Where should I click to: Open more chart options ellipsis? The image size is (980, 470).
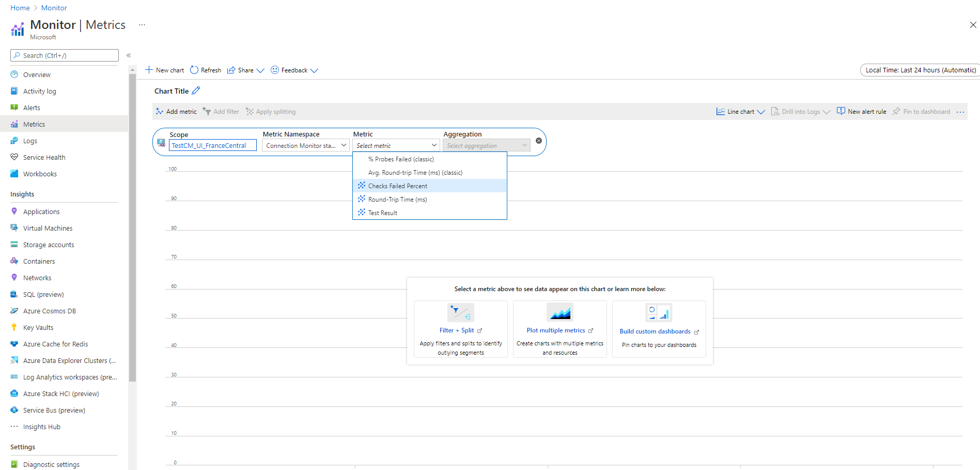click(960, 112)
